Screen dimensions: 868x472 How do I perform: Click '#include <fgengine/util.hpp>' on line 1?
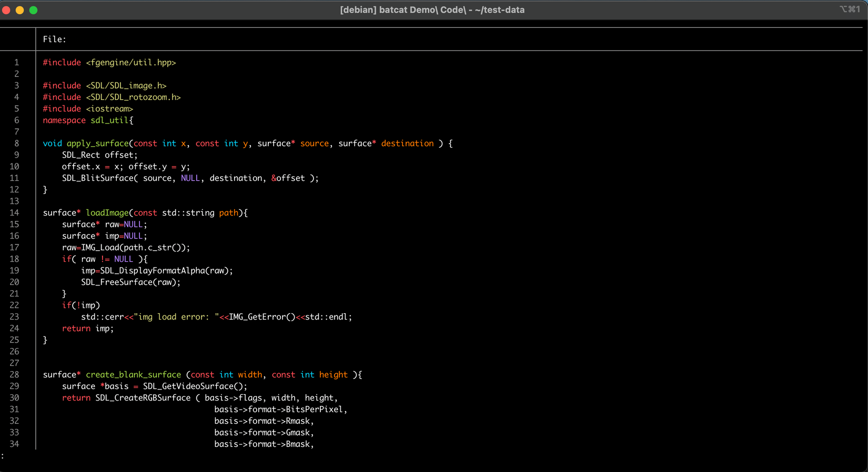point(109,63)
